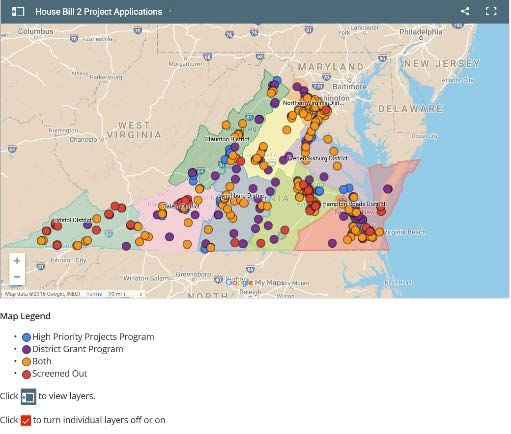Screen dimensions: 511x434
Task: Click the star next to map title
Action: 170,11
